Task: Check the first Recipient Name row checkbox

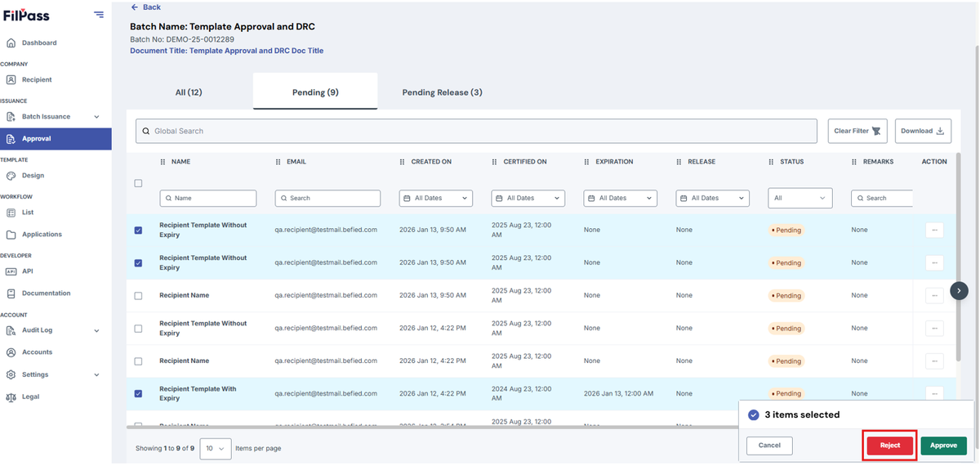Action: pos(138,295)
